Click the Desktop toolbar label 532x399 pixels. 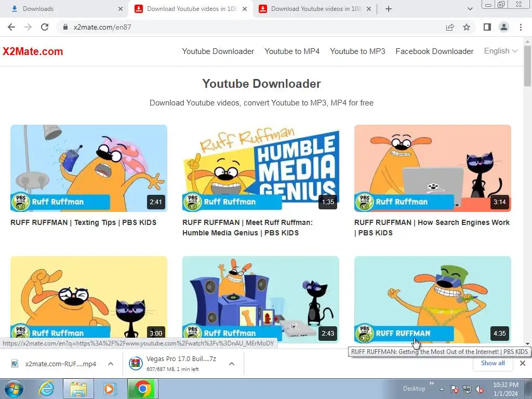414,389
